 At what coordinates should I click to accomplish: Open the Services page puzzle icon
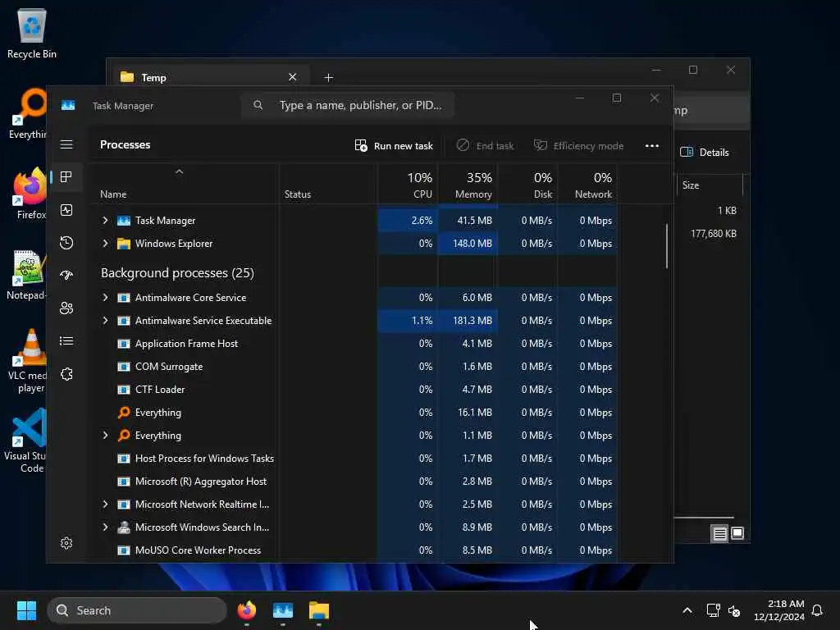pos(66,374)
